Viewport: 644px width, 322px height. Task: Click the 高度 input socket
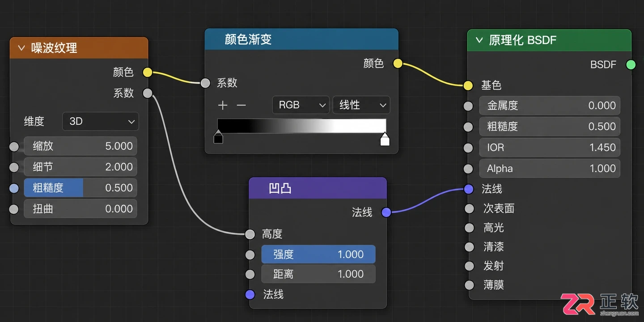tap(250, 234)
